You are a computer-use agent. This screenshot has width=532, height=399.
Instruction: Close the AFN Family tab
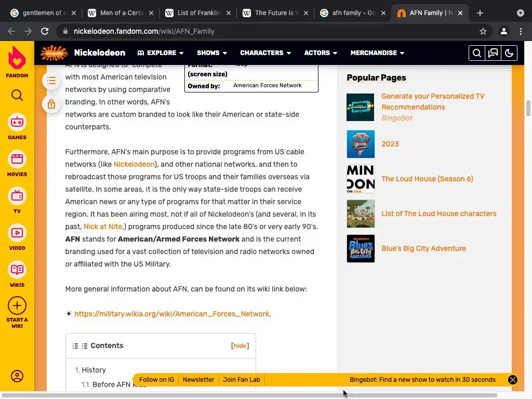point(460,13)
